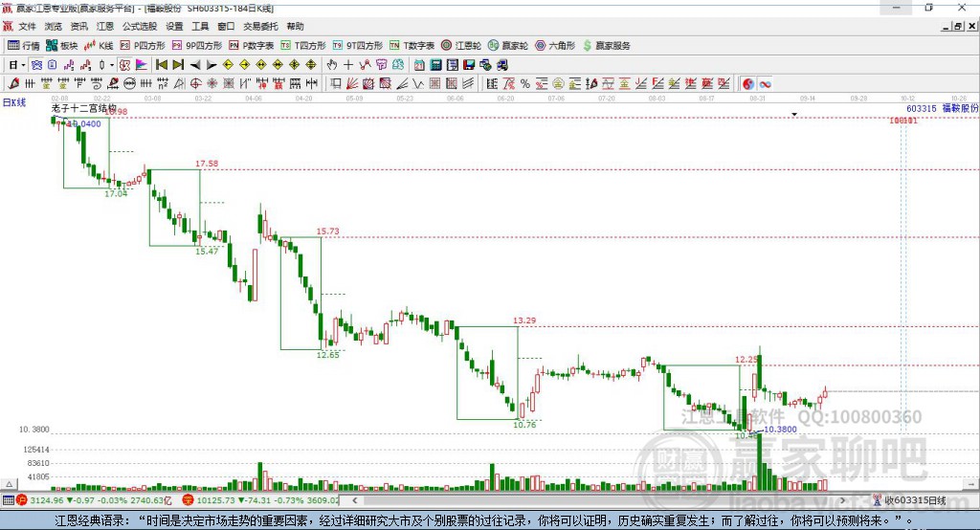Open the calendar icon numbered 21
This screenshot has height=530, width=980.
click(x=419, y=65)
